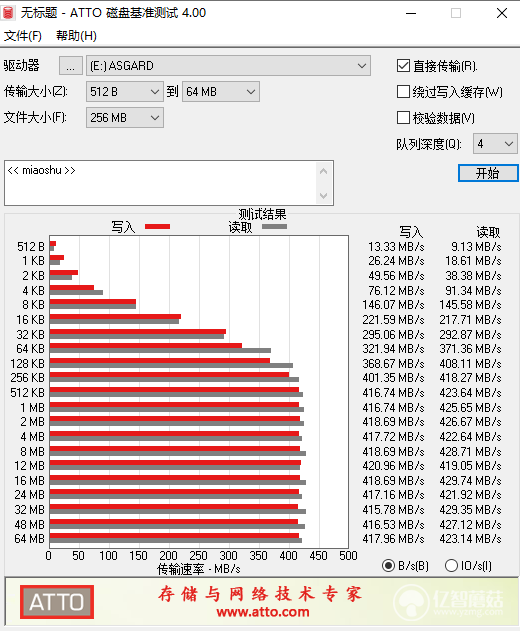This screenshot has height=631, width=520.
Task: Enable the Direct I/O (直接传输) checkbox
Action: (x=403, y=66)
